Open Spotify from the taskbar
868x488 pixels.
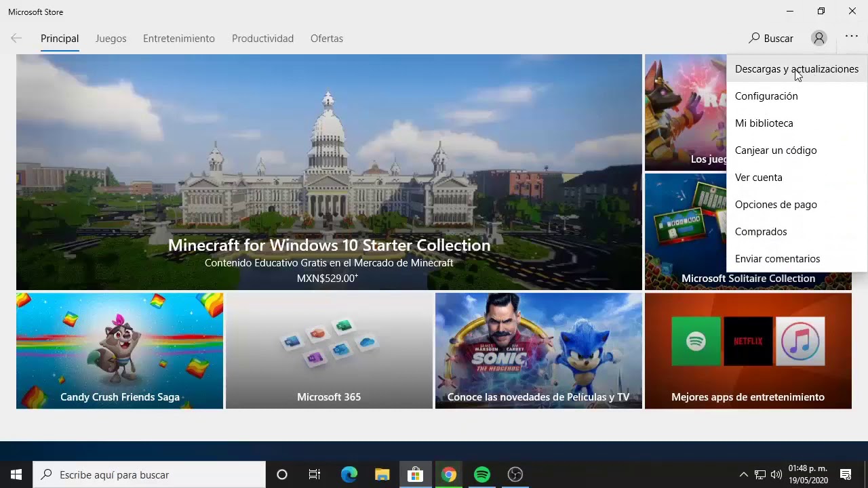(x=482, y=474)
